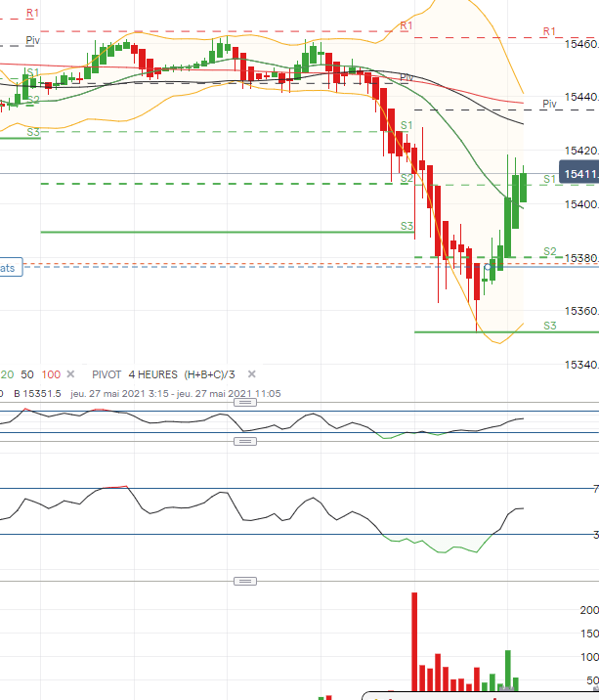Click the B 15351.5 value text
Image resolution: width=599 pixels, height=700 pixels.
pos(37,394)
